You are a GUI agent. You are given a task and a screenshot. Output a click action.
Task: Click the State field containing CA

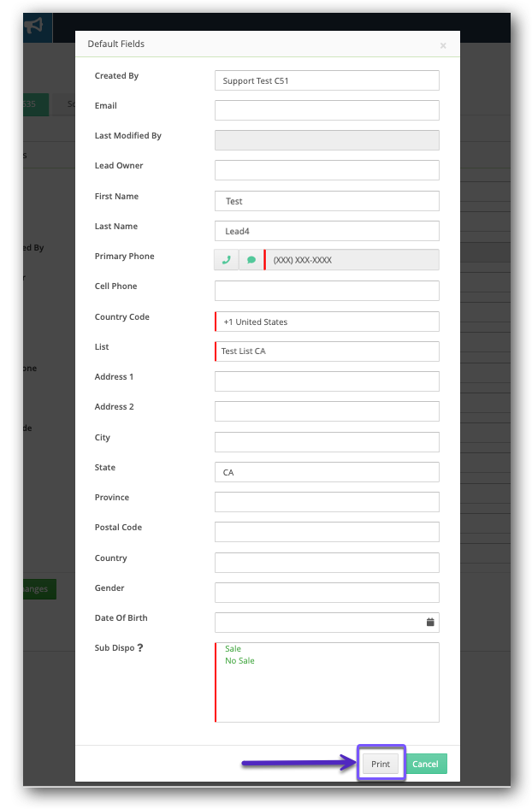tap(327, 472)
